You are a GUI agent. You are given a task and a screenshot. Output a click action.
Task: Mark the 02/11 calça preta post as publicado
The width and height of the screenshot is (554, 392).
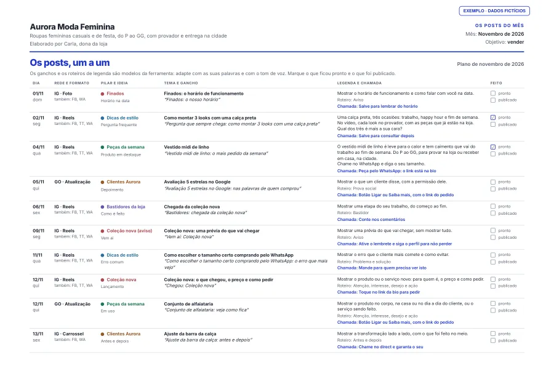click(x=493, y=125)
